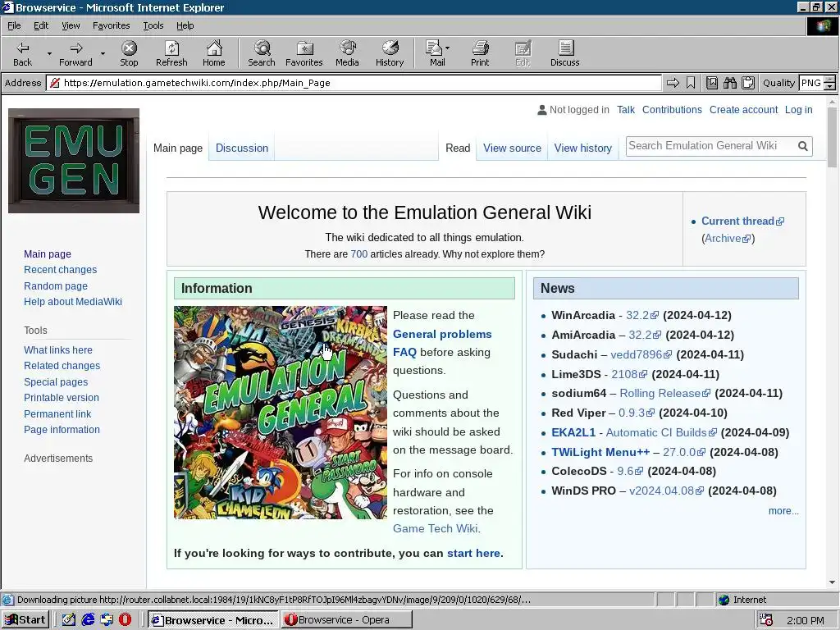Viewport: 840px width, 630px height.
Task: Click the Start button on the taskbar
Action: pos(25,620)
